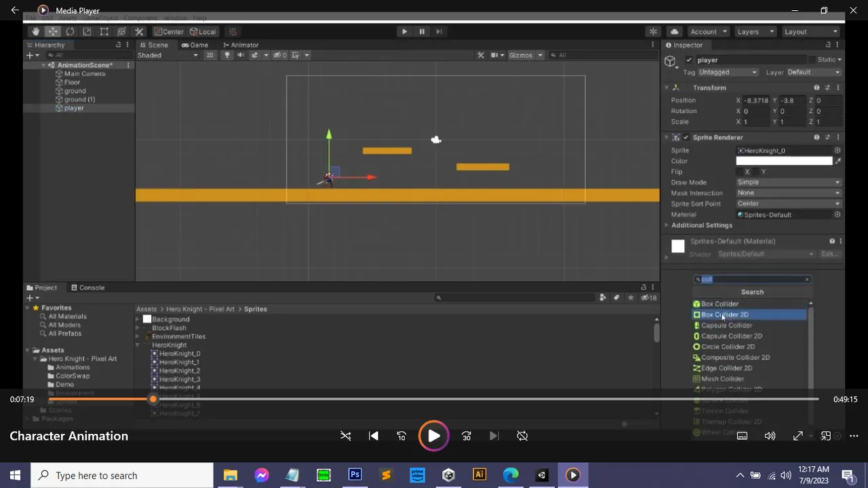This screenshot has height=488, width=868.
Task: Toggle the player active checkbox
Action: click(x=689, y=60)
